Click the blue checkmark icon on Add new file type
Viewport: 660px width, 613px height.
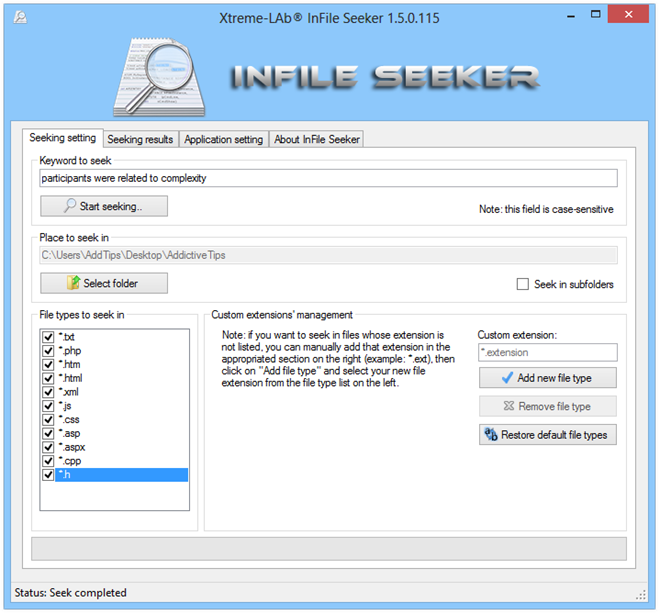pos(508,378)
